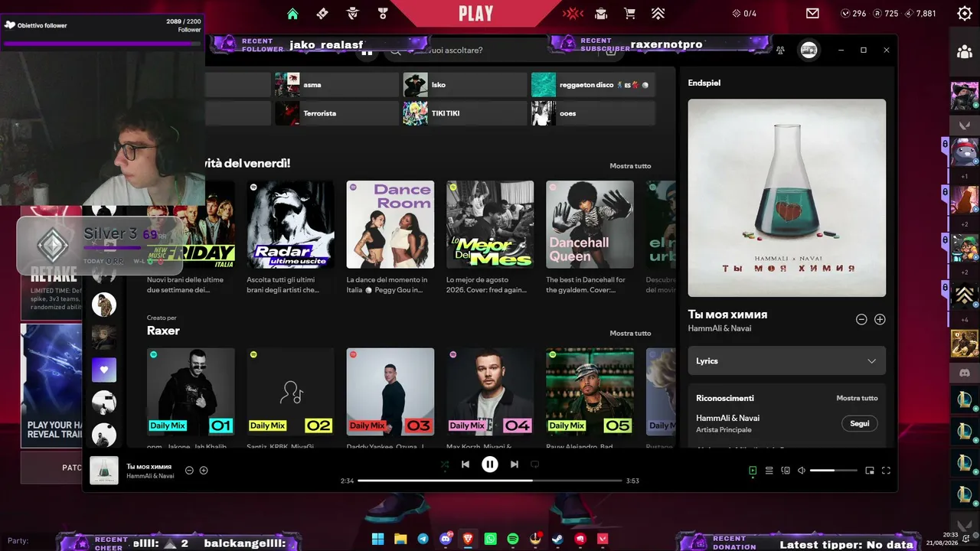Viewport: 980px width, 551px height.
Task: Show all in the Raxer section
Action: point(630,333)
